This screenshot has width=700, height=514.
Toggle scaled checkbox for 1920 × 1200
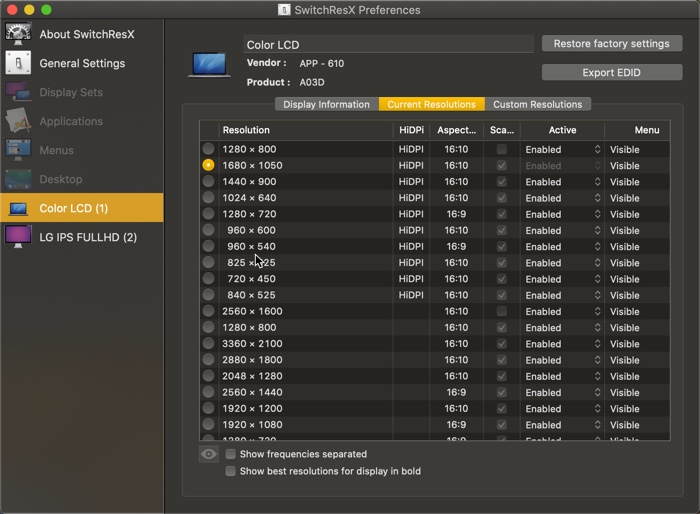point(502,409)
